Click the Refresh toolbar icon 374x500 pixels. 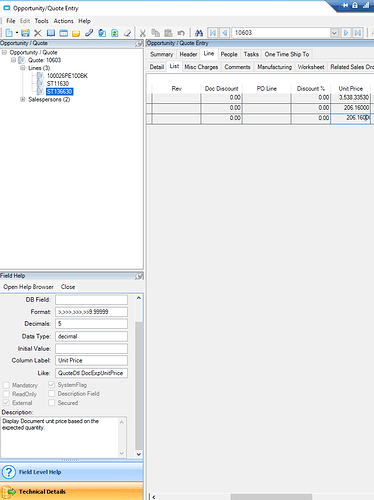(115, 33)
